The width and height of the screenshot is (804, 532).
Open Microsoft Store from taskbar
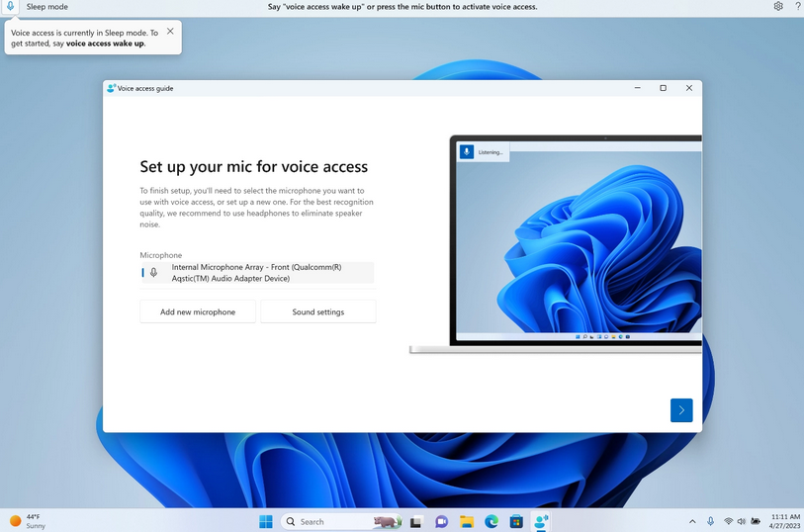click(516, 522)
